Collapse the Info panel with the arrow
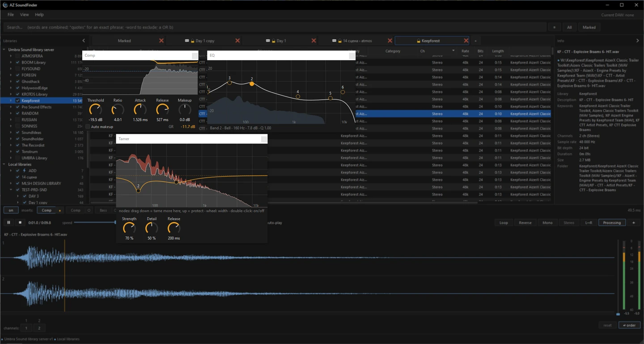644x344 pixels. (638, 41)
